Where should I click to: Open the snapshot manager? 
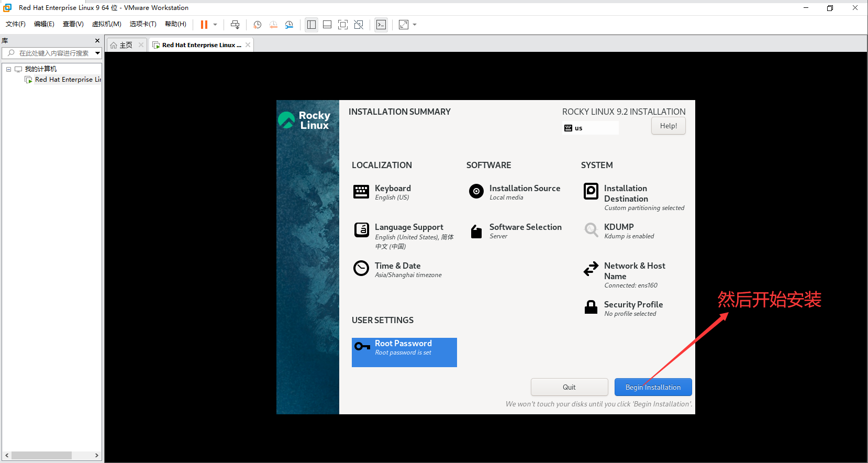[x=289, y=25]
